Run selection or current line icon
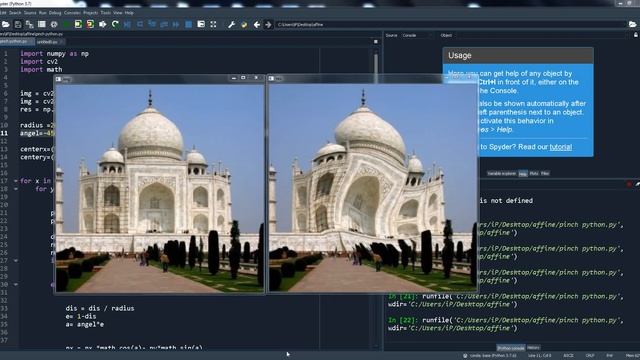640x360 pixels. (x=102, y=24)
